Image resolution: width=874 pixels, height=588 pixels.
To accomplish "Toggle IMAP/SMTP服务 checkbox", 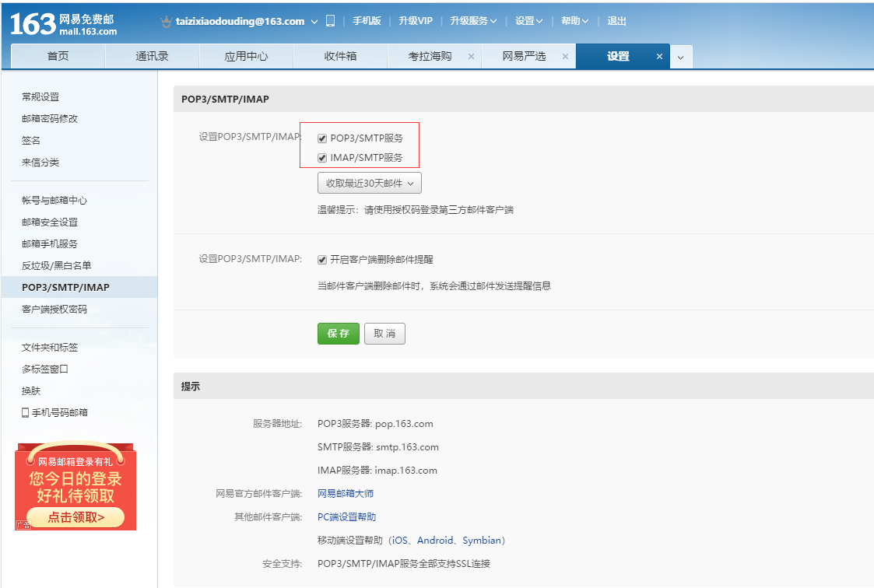I will tap(322, 158).
